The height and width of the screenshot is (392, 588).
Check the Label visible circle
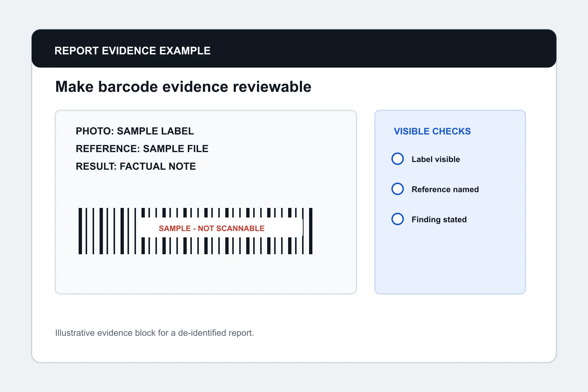(x=398, y=159)
